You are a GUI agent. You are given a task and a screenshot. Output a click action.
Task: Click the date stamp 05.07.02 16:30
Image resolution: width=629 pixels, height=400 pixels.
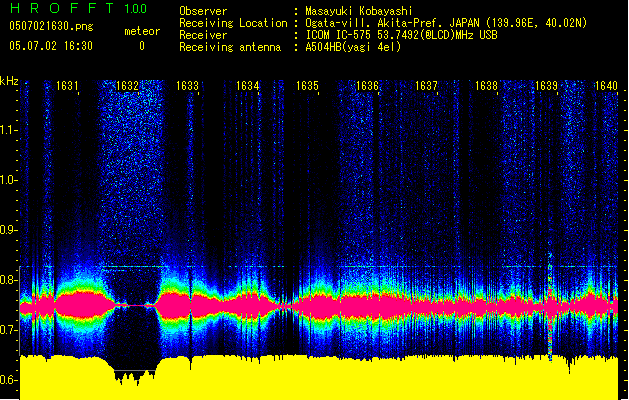(x=51, y=46)
